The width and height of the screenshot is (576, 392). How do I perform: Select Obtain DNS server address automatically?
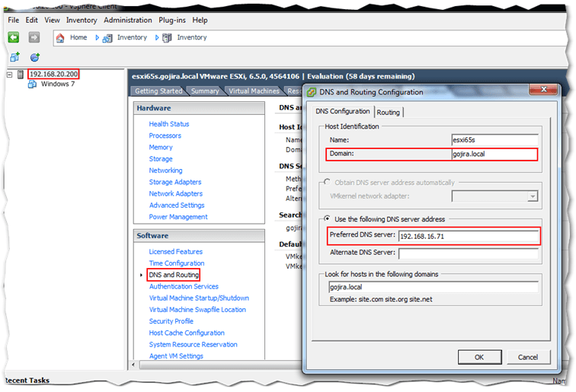(x=327, y=183)
